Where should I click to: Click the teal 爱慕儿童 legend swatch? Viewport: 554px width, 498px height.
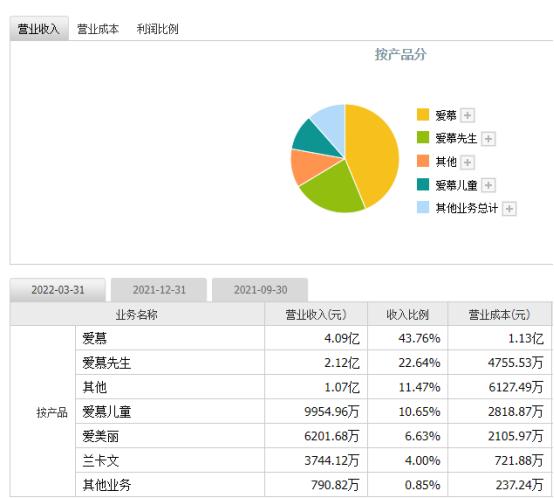[x=423, y=184]
